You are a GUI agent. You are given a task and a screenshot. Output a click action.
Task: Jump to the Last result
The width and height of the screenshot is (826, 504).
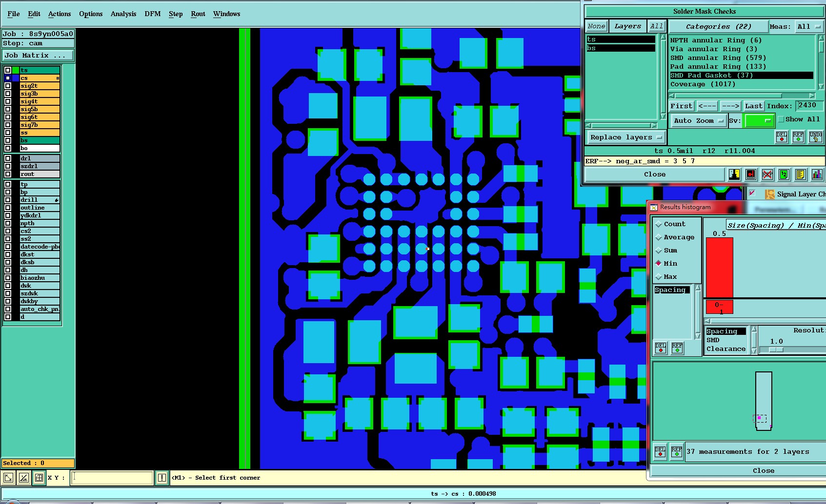pos(753,106)
